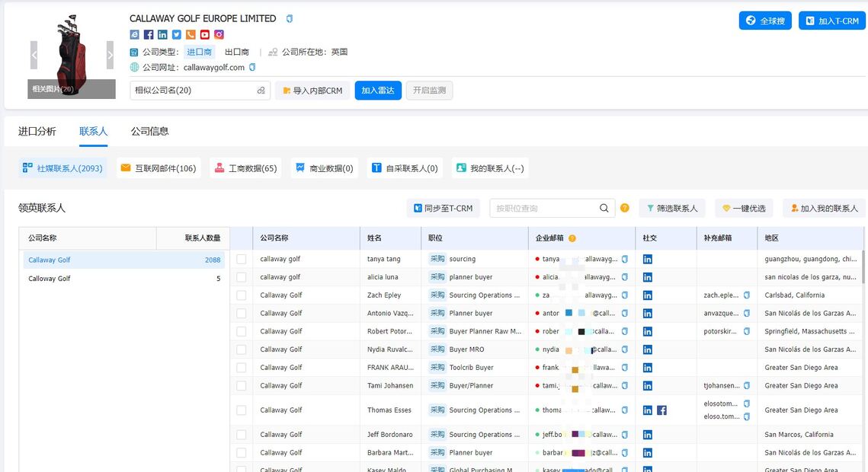Copy the elosotom... supplementary email
Screen dimensions: 868x472
(x=747, y=404)
